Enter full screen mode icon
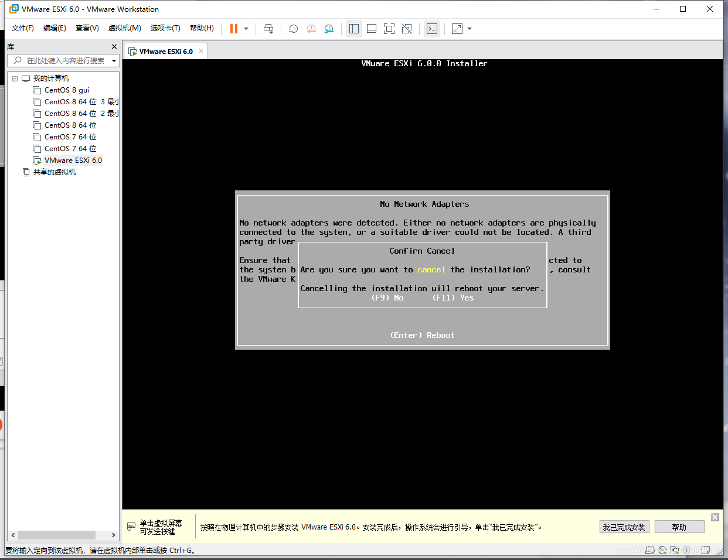Screen dimensions: 728x560 click(x=389, y=29)
